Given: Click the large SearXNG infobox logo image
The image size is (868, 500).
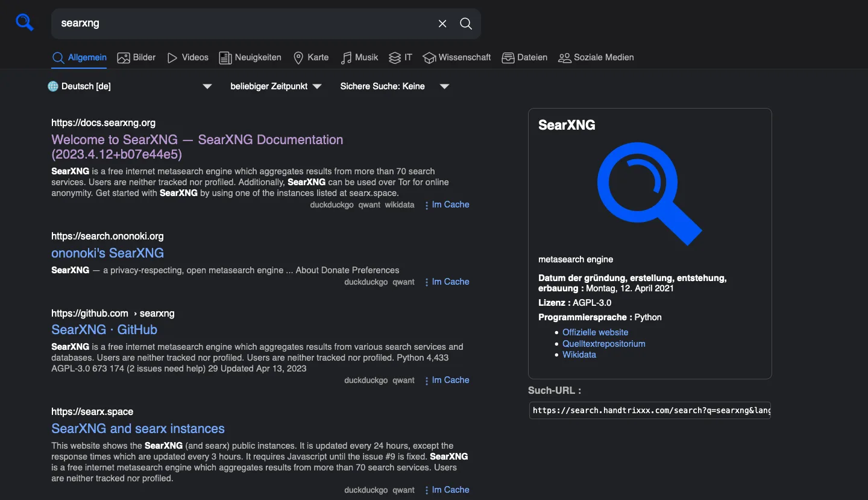Looking at the screenshot, I should click(649, 193).
